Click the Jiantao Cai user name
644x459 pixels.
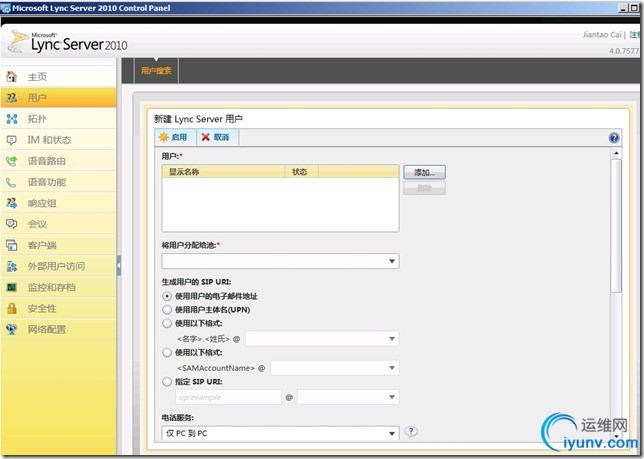(602, 35)
